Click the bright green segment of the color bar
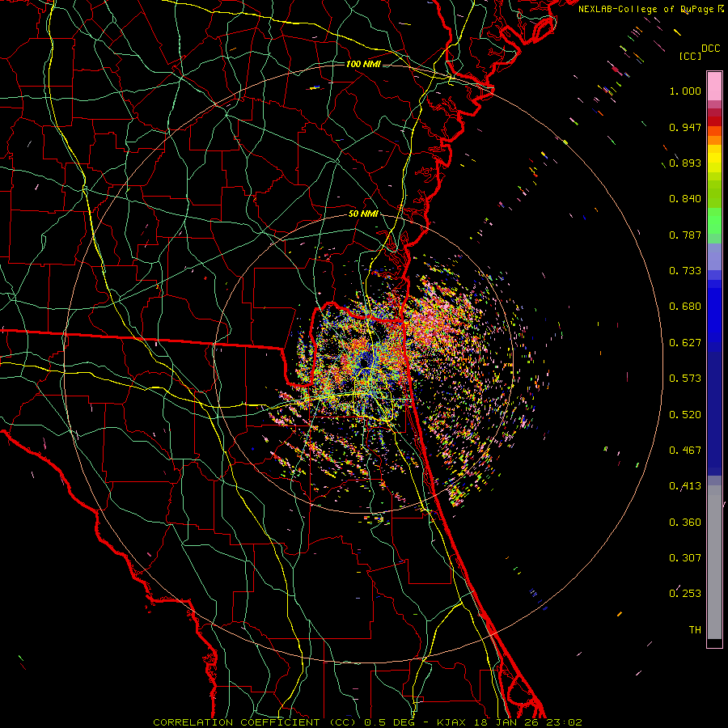 [714, 221]
